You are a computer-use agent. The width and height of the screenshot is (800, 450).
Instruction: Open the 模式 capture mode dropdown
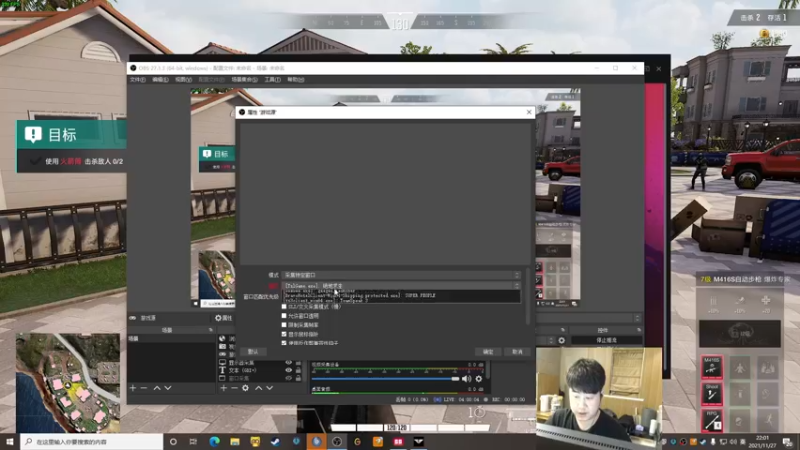402,275
